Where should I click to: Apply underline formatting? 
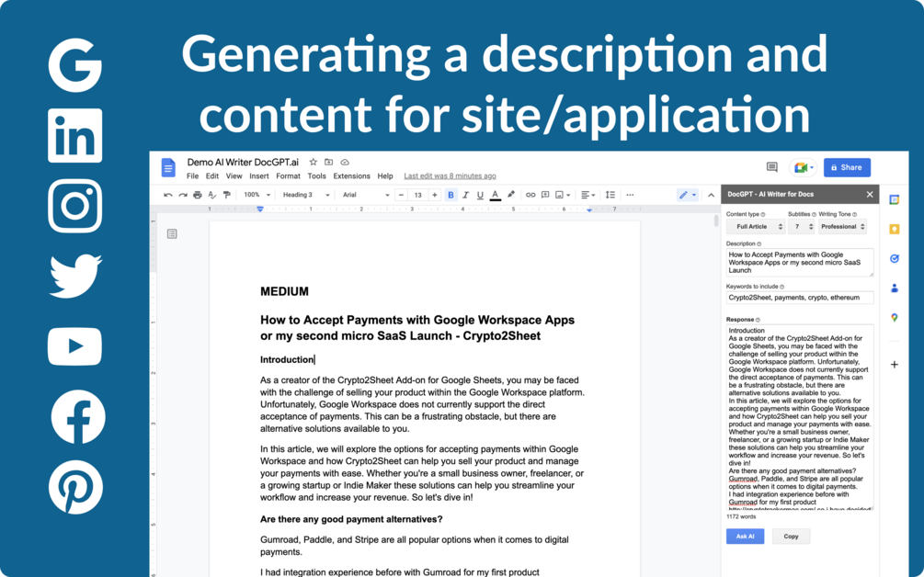tap(480, 195)
